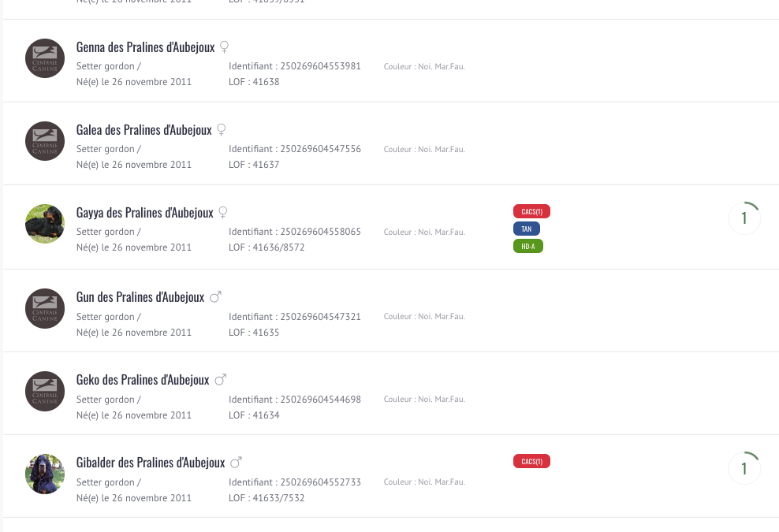The image size is (779, 532).
Task: Click the male symbol beside Gibalder
Action: 236,463
